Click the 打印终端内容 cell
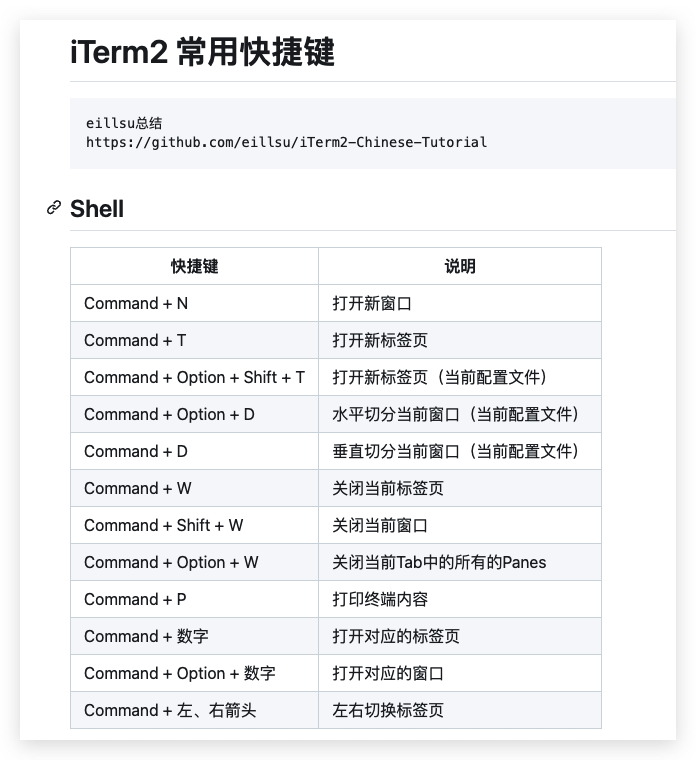Image resolution: width=696 pixels, height=760 pixels. (x=460, y=599)
